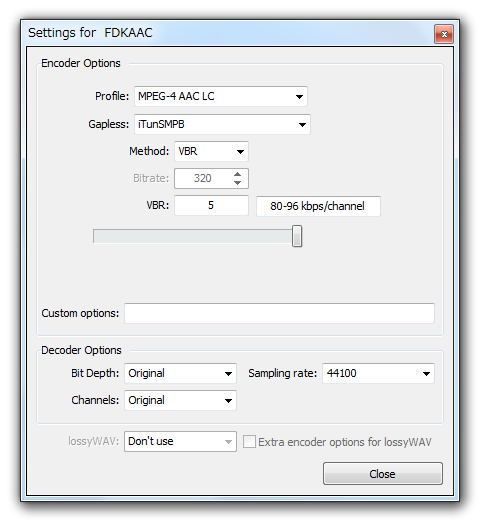Click the 80-96 kbps/channel box
The image size is (483, 525).
pyautogui.click(x=318, y=206)
